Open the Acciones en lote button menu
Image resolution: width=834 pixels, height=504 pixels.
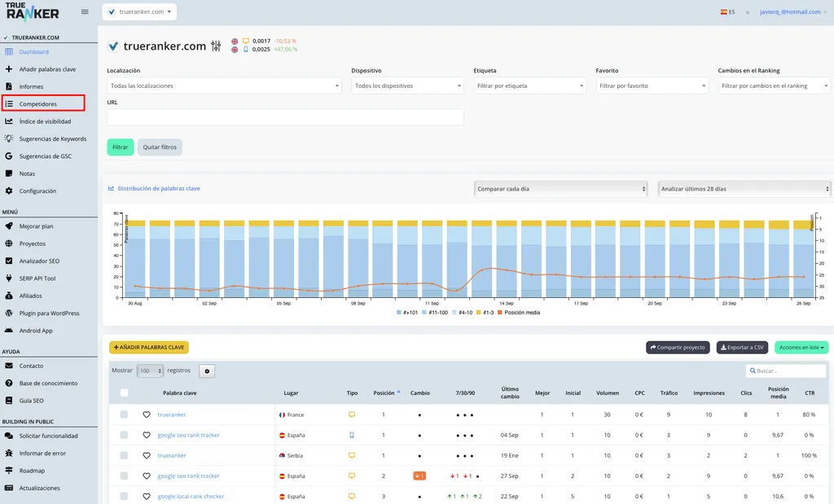[x=801, y=347]
